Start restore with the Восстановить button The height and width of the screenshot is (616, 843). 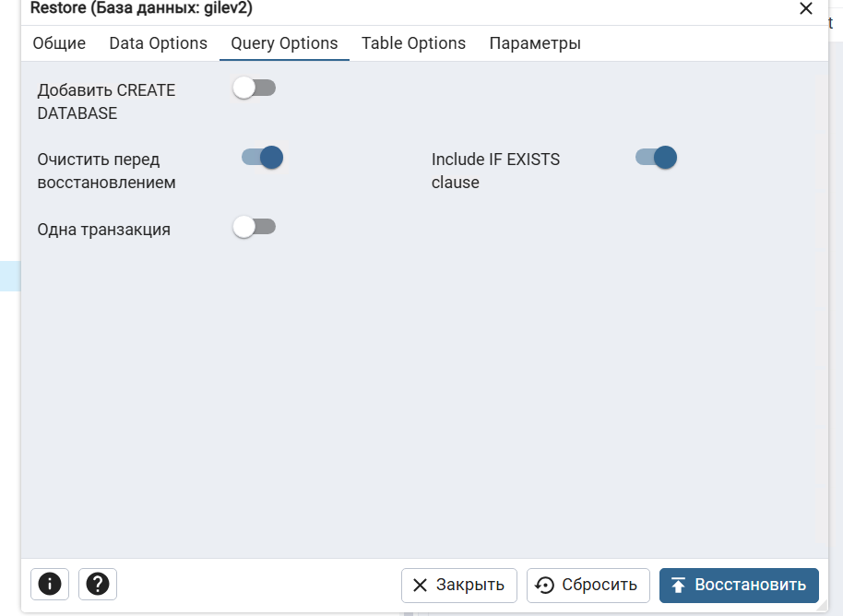[x=739, y=585]
